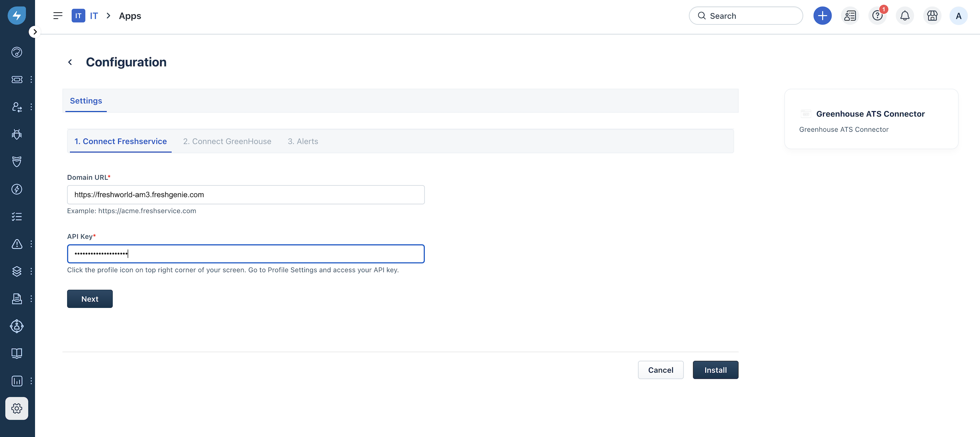Click the blue plus create button

pos(823,16)
